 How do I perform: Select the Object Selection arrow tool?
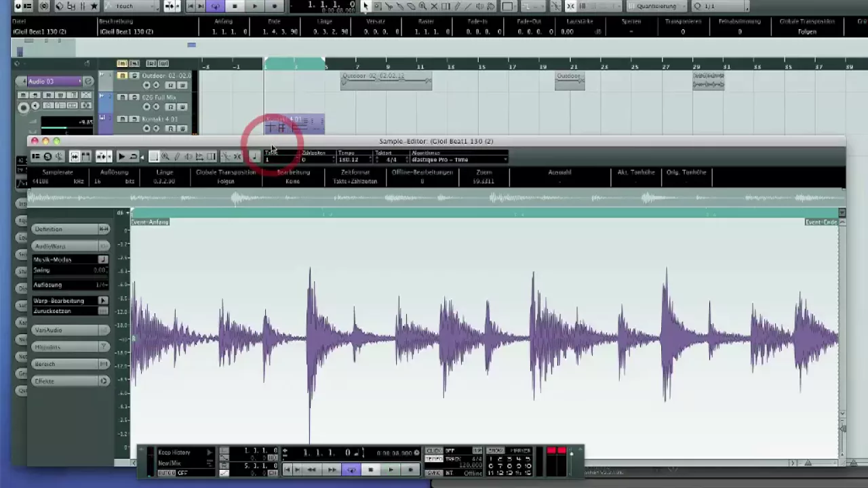[366, 6]
